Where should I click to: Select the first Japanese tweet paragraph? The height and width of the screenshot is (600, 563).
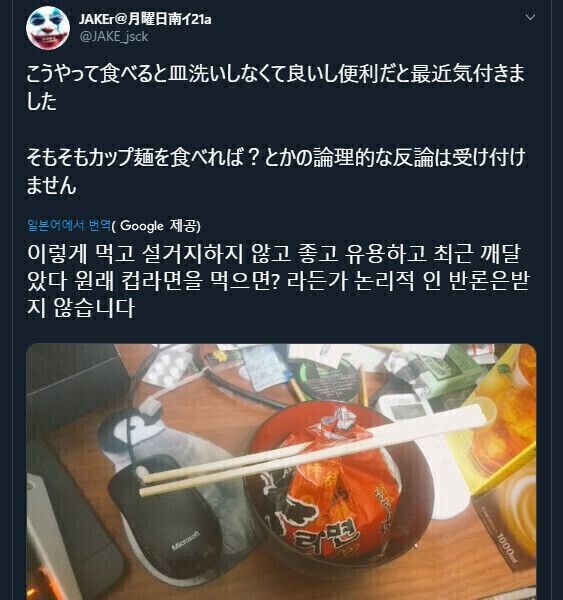(276, 88)
